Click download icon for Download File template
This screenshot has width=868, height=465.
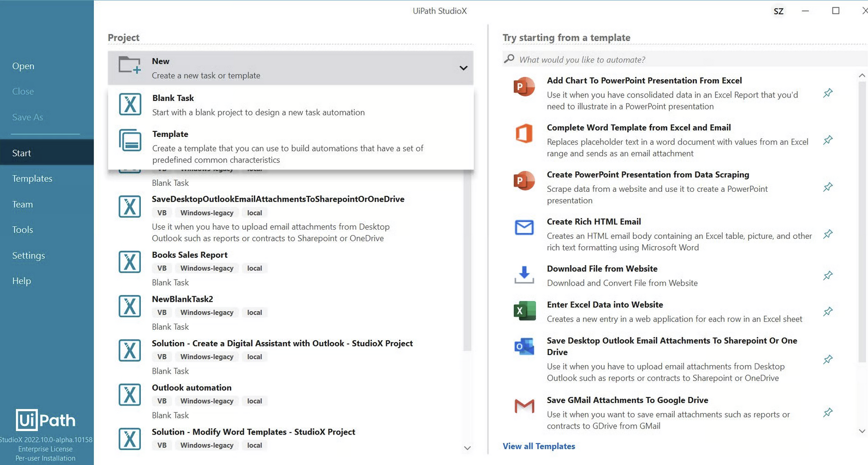click(524, 275)
